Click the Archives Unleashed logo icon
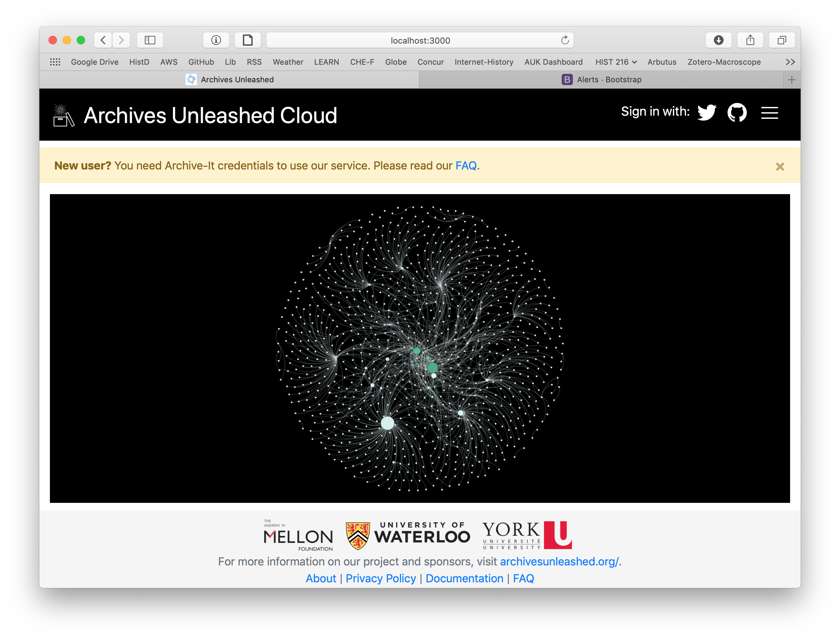The image size is (840, 640). (63, 115)
